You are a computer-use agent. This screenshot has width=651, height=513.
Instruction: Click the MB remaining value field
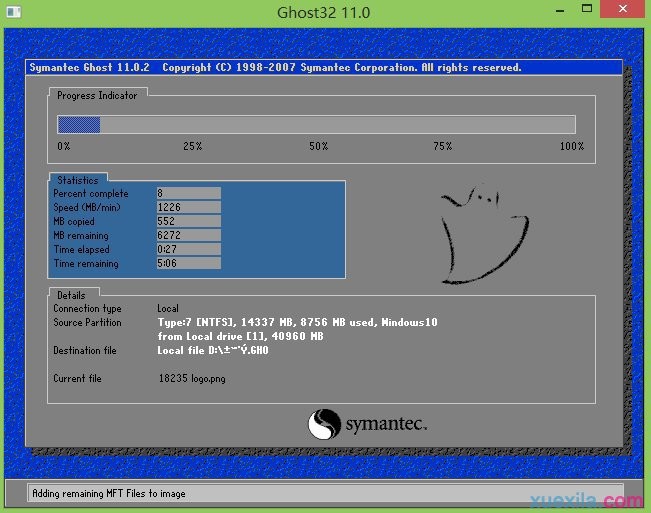(188, 235)
